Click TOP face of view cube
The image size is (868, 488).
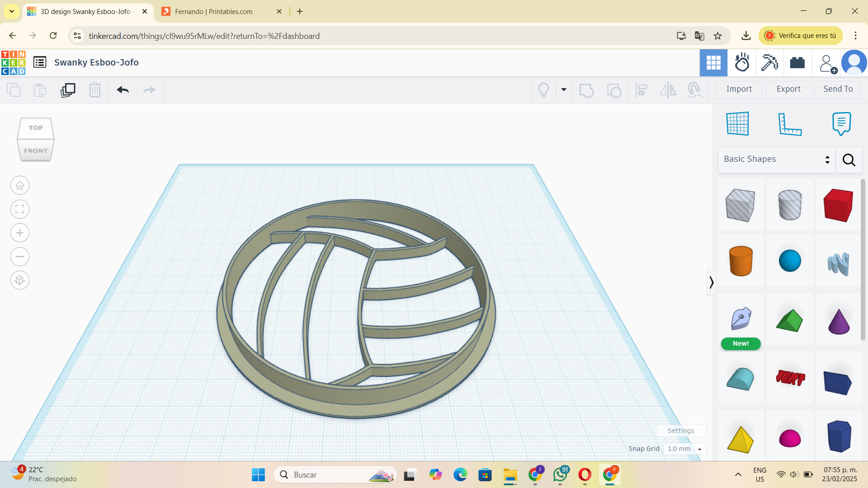(36, 128)
